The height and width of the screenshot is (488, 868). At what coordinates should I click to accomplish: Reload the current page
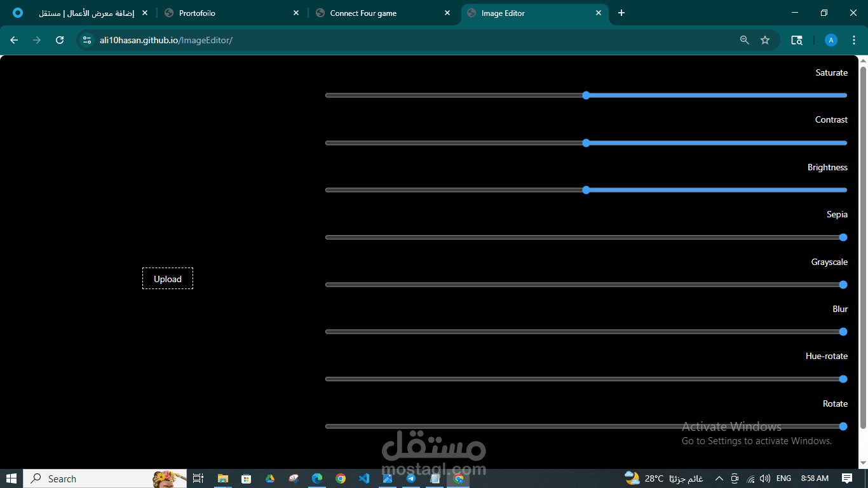click(60, 40)
